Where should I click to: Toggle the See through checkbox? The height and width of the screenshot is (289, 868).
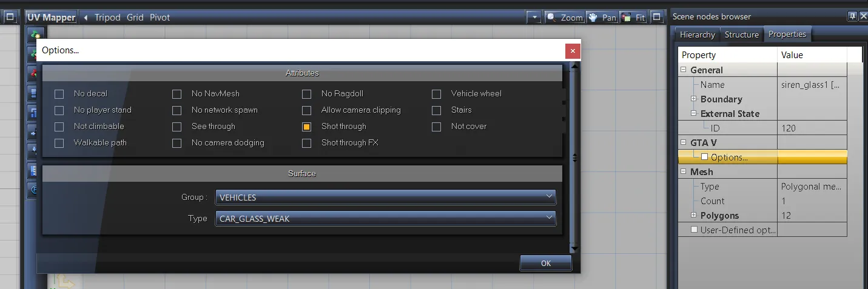tap(177, 127)
